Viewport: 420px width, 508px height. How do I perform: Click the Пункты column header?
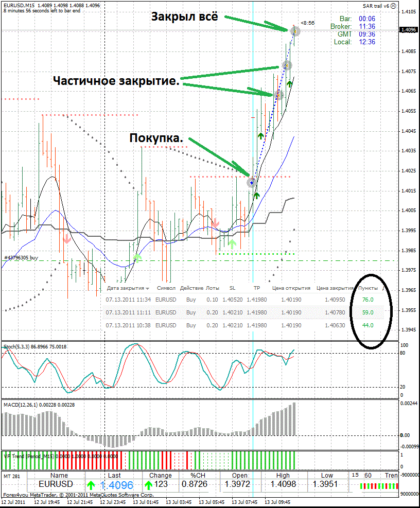[368, 288]
